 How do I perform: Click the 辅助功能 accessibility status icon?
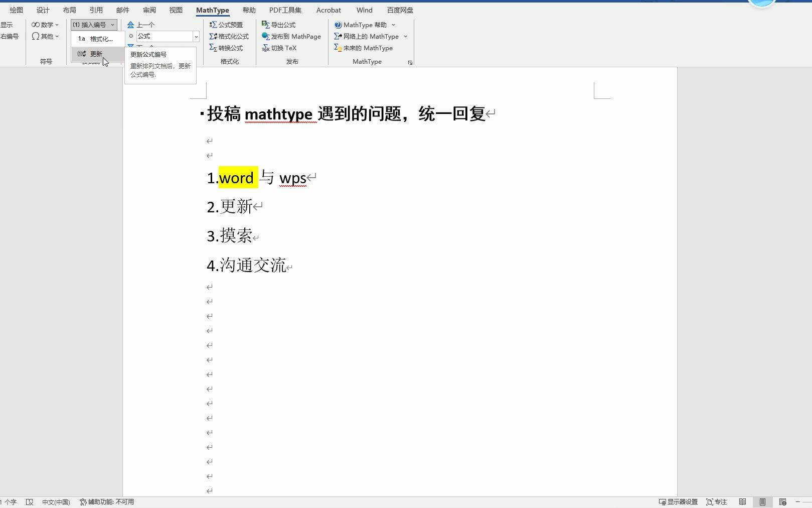click(x=83, y=502)
